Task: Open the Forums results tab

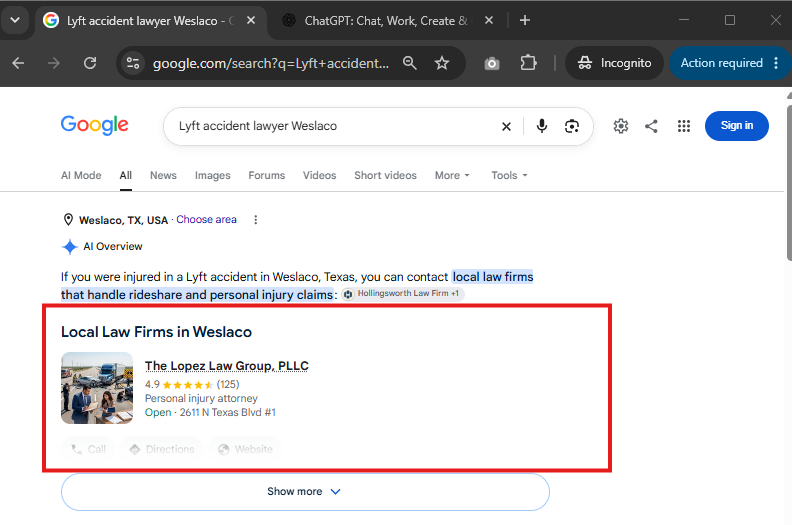Action: click(x=267, y=175)
